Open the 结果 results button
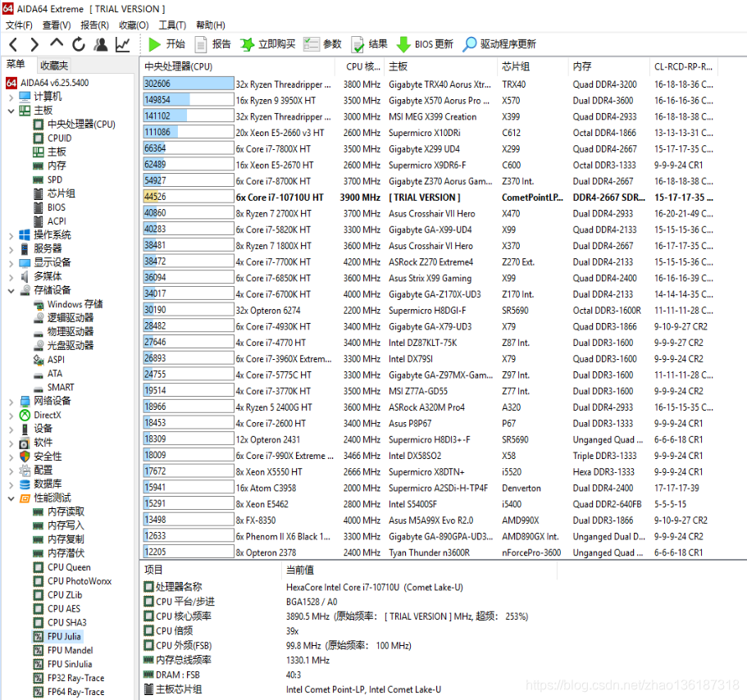This screenshot has height=700, width=747. point(369,44)
